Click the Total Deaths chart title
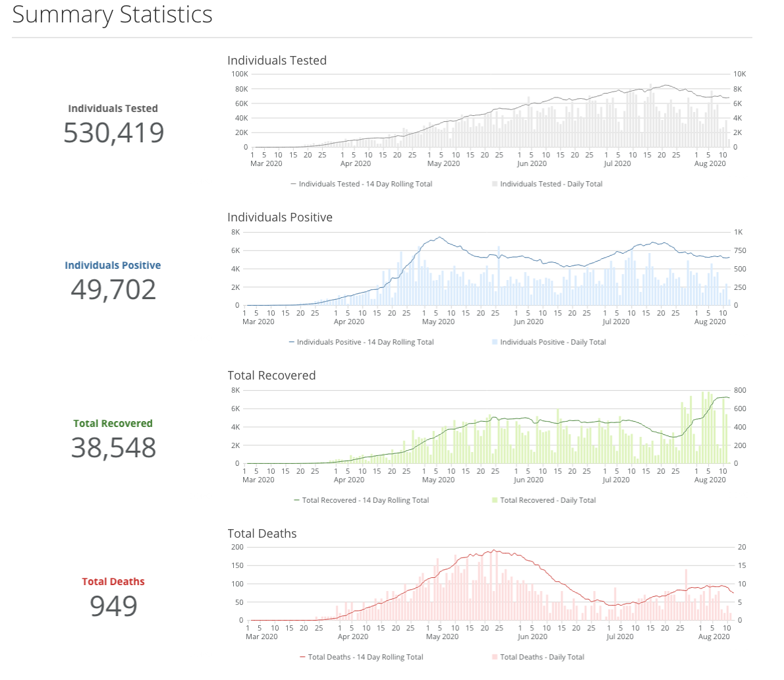 (x=262, y=534)
